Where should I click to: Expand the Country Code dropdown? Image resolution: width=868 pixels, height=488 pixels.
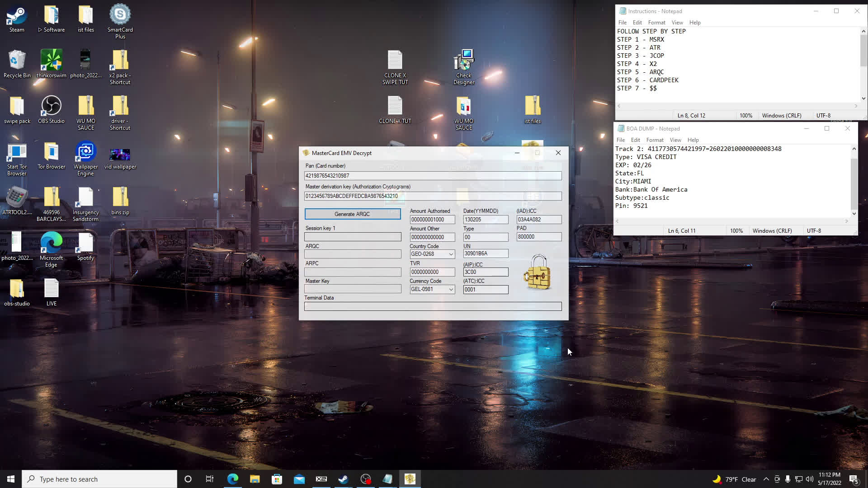[x=451, y=254]
